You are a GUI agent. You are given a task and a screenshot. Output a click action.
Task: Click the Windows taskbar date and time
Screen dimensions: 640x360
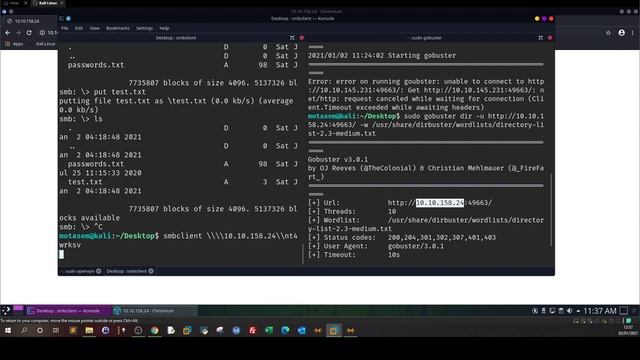(x=628, y=330)
